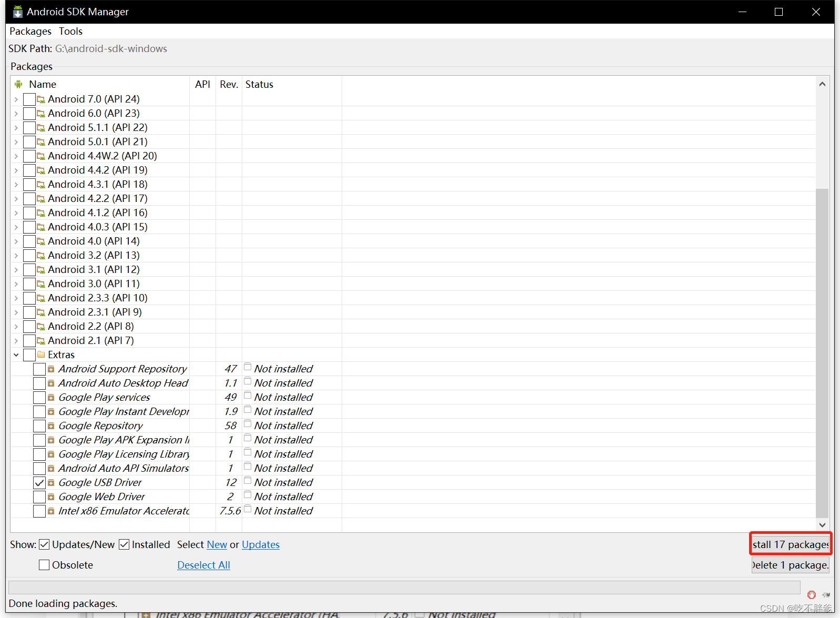Click package icon beside Android Auto Desktop Head
The image size is (840, 618).
[x=51, y=383]
